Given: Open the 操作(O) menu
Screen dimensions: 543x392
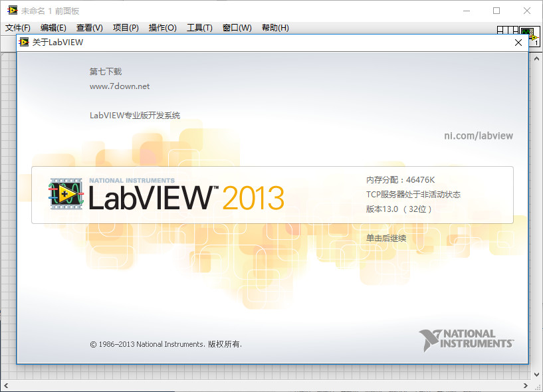Looking at the screenshot, I should click(161, 27).
